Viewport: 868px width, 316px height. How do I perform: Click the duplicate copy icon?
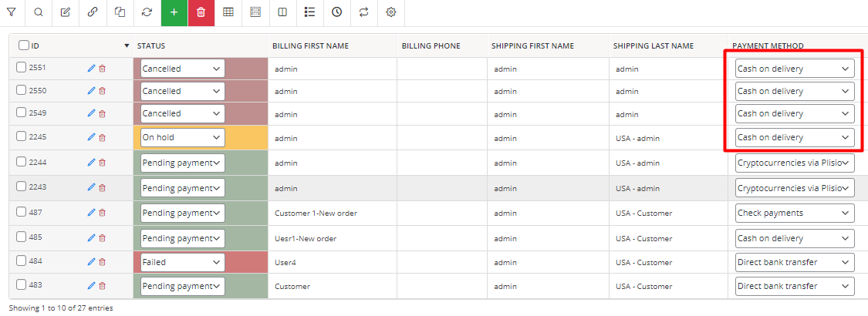tap(120, 12)
